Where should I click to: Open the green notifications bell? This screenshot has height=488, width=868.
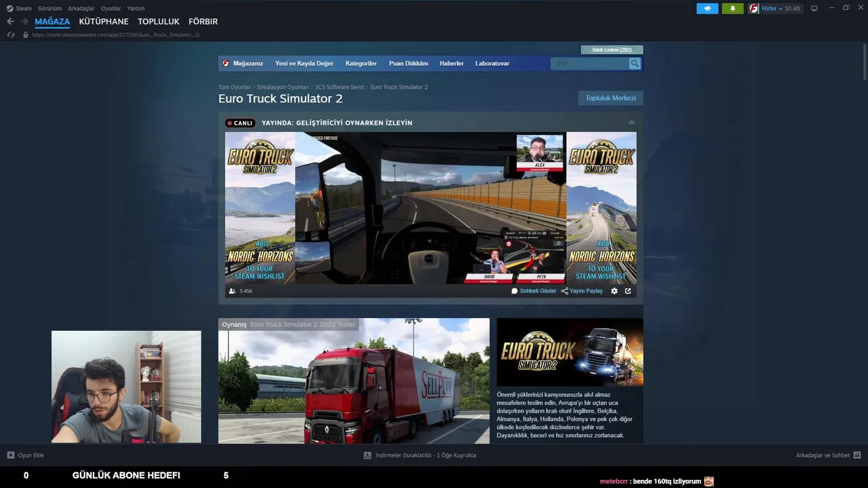point(732,8)
